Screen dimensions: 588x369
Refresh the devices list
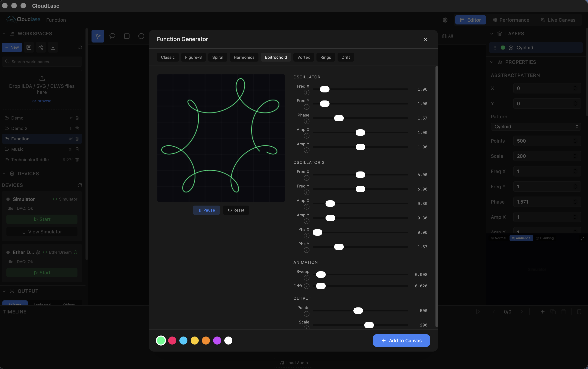point(80,185)
